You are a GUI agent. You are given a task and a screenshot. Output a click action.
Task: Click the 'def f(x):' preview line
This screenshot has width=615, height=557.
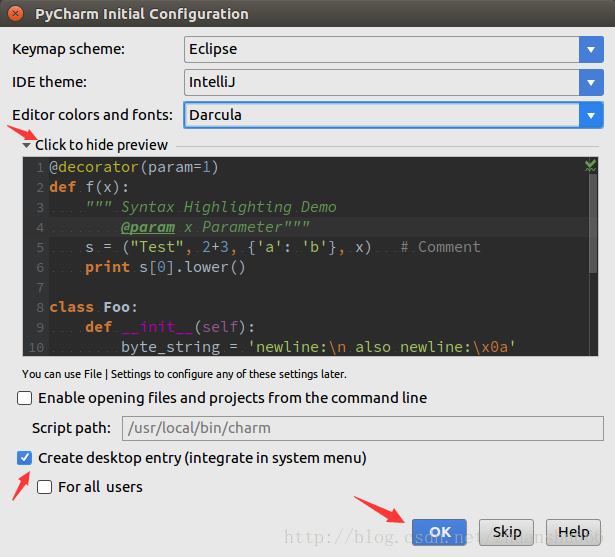(x=89, y=187)
